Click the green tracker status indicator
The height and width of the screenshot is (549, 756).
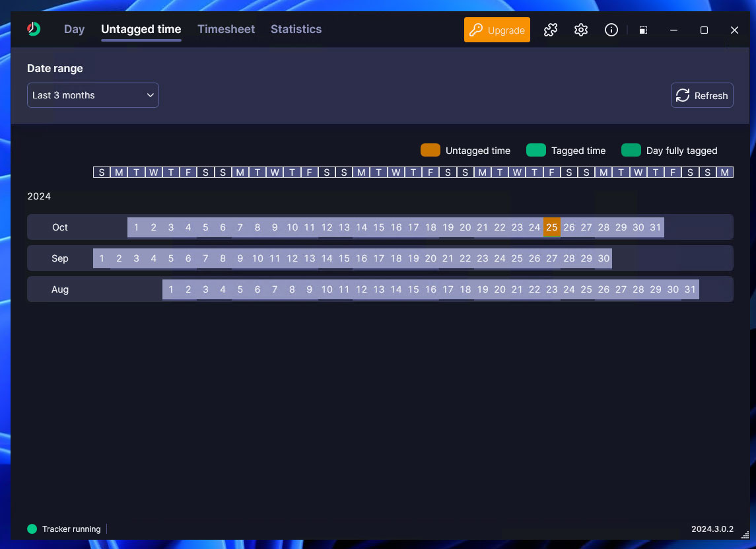click(x=32, y=529)
